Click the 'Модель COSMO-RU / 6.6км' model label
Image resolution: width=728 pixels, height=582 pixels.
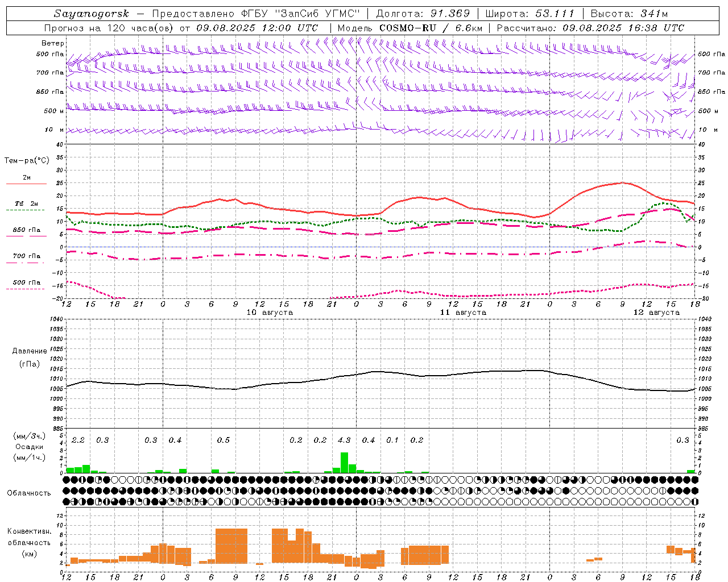[x=409, y=28]
